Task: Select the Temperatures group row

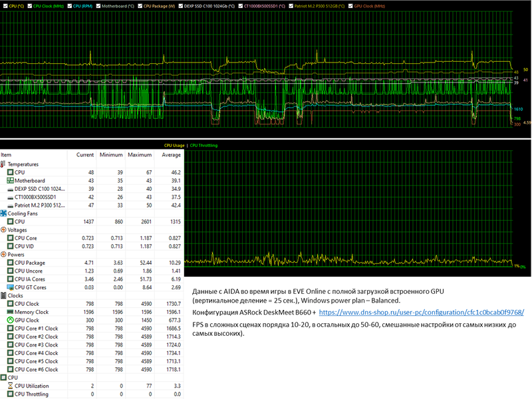Action: [x=92, y=164]
